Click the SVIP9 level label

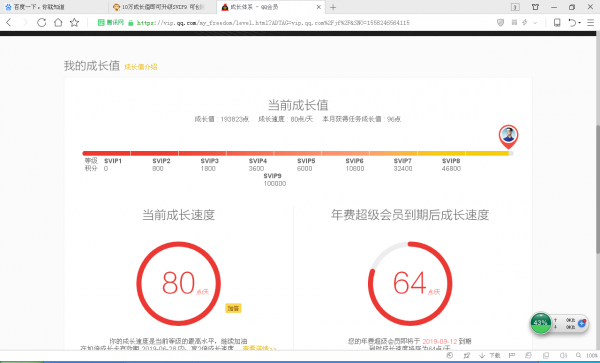pyautogui.click(x=272, y=176)
